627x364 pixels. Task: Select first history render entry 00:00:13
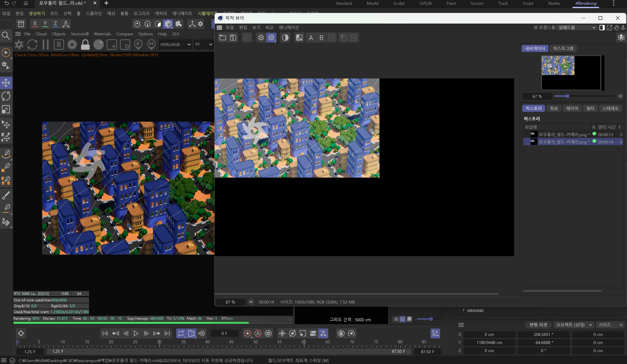click(x=573, y=134)
